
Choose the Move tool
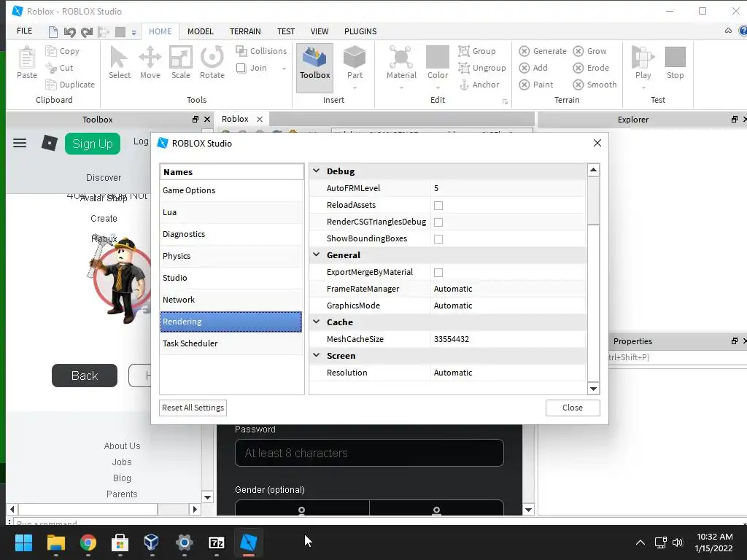tap(150, 57)
